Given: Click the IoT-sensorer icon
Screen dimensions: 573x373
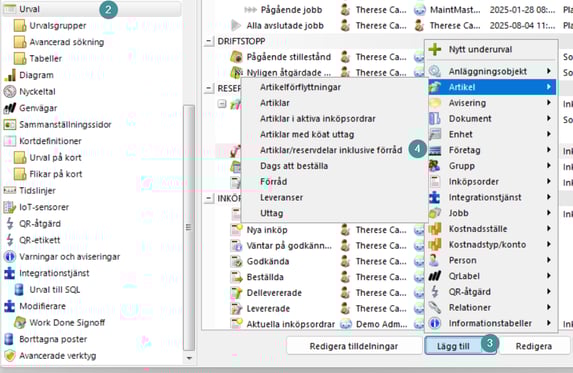Looking at the screenshot, I should [10, 207].
